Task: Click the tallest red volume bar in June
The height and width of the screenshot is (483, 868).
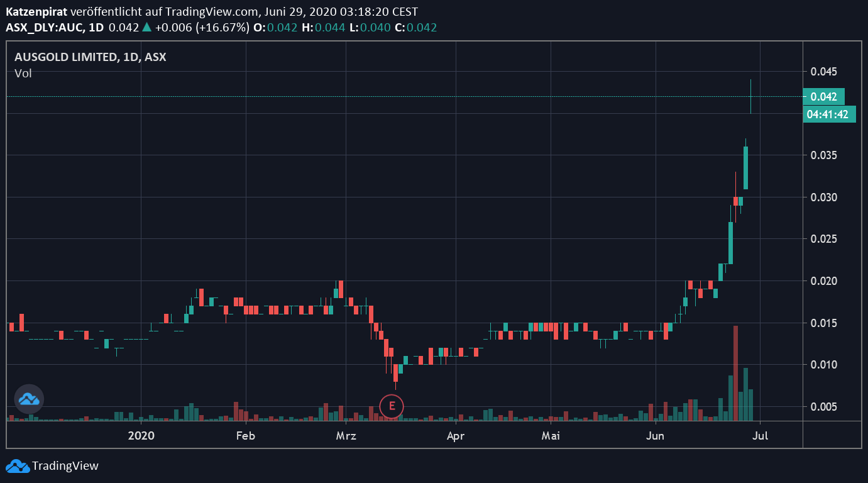Action: click(x=735, y=373)
